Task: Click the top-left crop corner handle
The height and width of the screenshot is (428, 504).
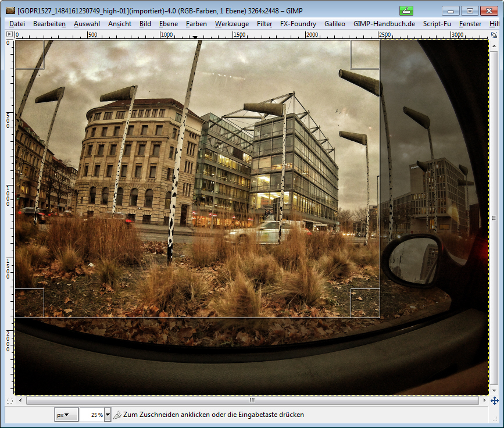Action: point(30,55)
